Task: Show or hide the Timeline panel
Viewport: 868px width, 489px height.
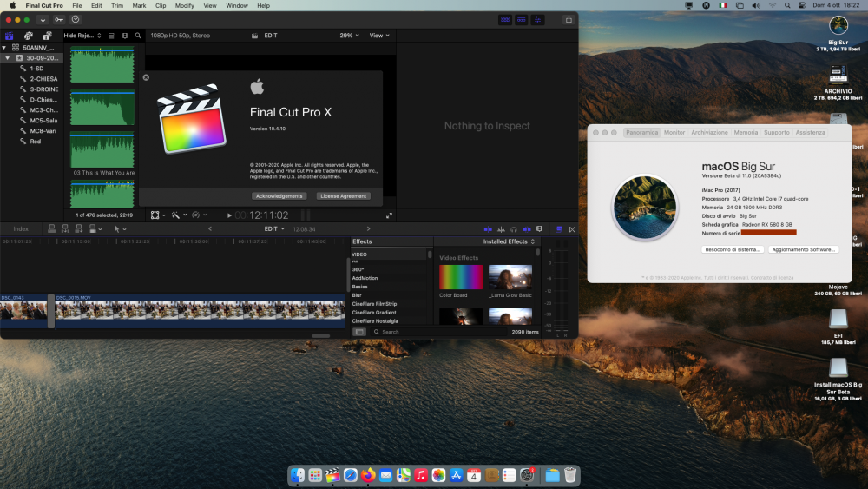Action: (521, 19)
